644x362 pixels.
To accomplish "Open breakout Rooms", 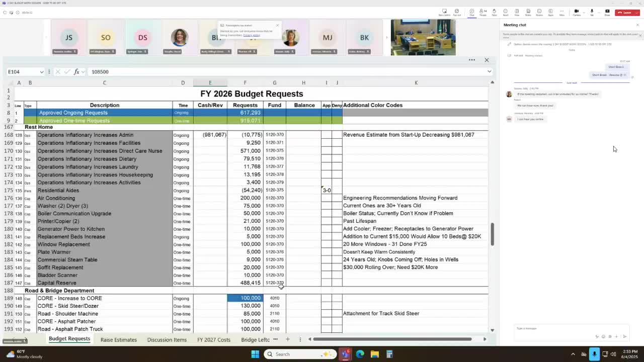I will pos(539,12).
